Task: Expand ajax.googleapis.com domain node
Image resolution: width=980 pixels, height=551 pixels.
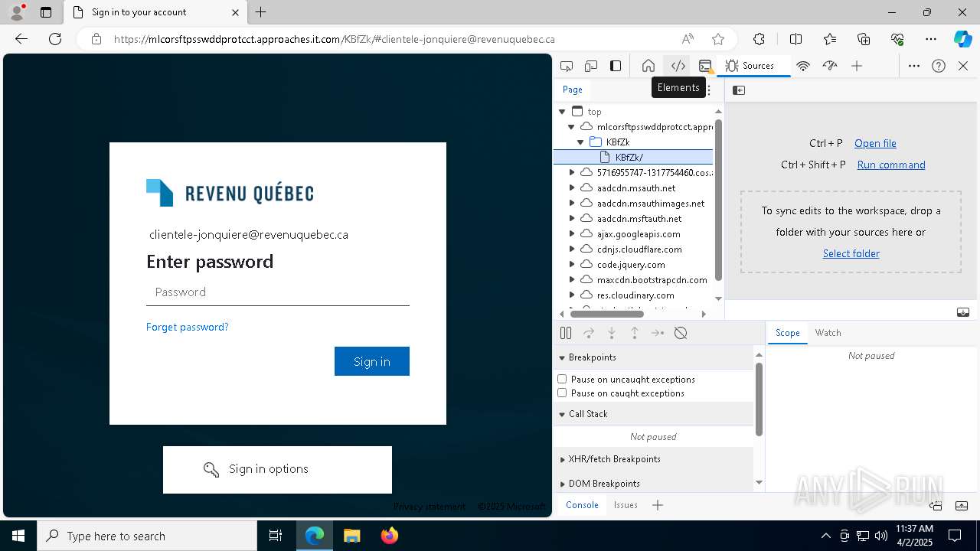Action: [571, 234]
